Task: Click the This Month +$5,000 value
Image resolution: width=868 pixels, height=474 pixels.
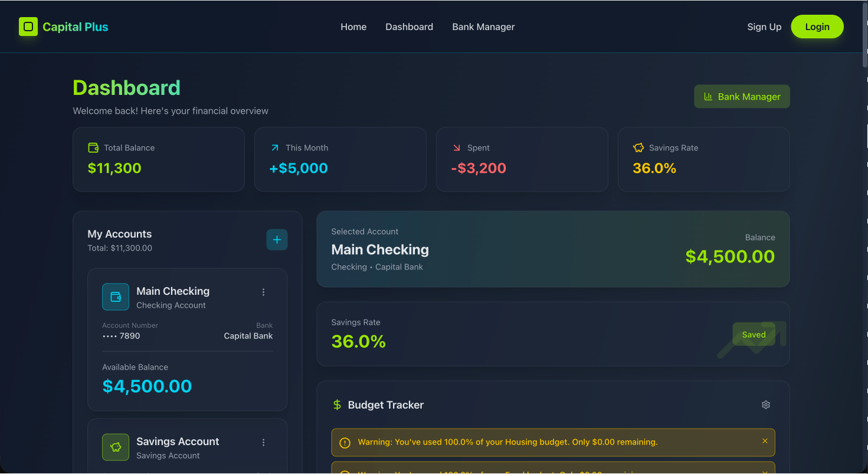Action: coord(299,168)
